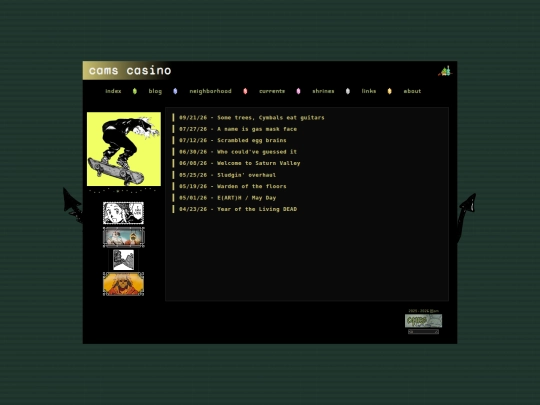Image resolution: width=540 pixels, height=405 pixels.
Task: Open the links nav item
Action: (368, 91)
